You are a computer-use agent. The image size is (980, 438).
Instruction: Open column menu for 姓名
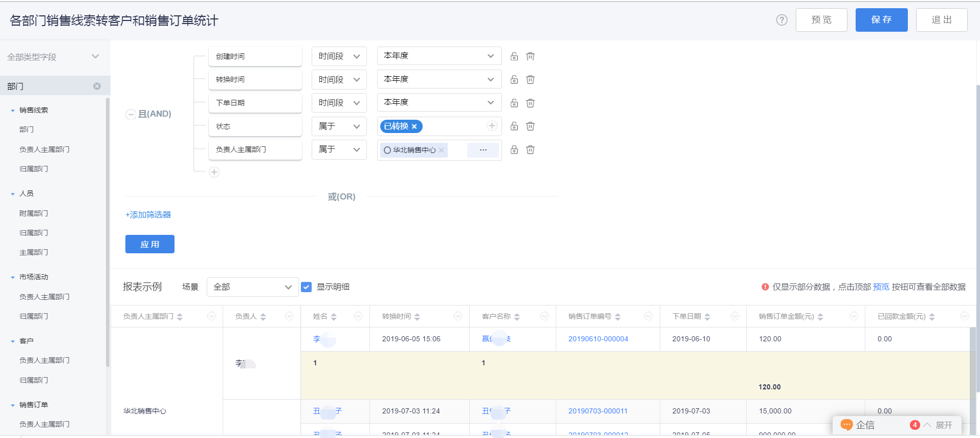(358, 316)
